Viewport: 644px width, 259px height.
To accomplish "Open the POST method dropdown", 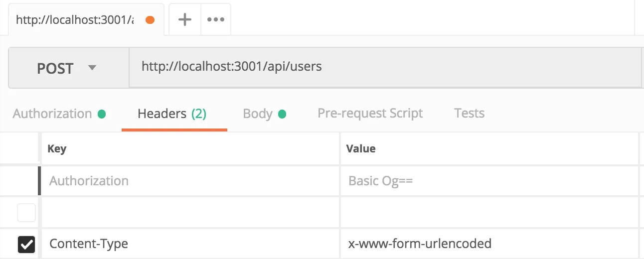I will (68, 68).
